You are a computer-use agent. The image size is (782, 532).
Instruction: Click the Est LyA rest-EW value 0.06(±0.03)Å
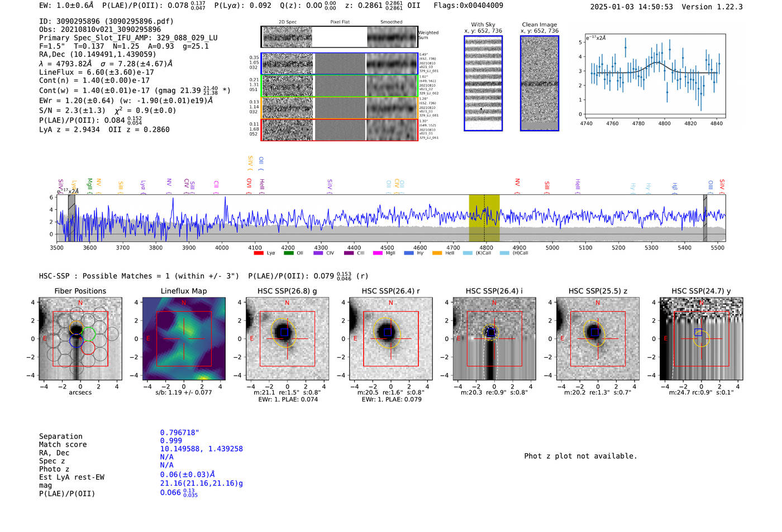[188, 475]
